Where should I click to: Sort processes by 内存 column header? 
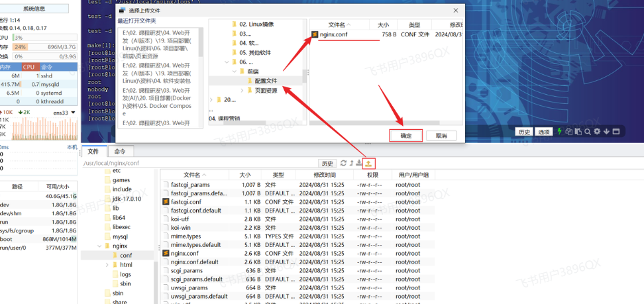pyautogui.click(x=10, y=67)
